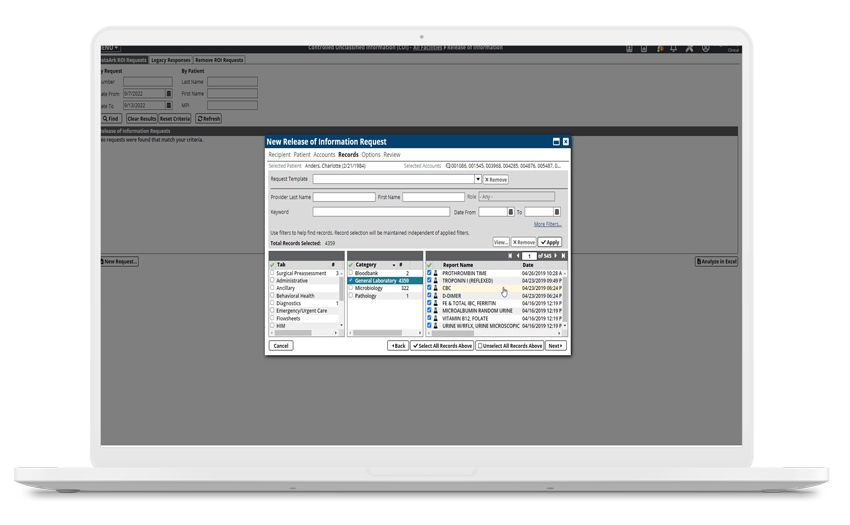850x525 pixels.
Task: Click flask icon on MICROALBUMIN RANDOM URINE row
Action: pos(435,311)
